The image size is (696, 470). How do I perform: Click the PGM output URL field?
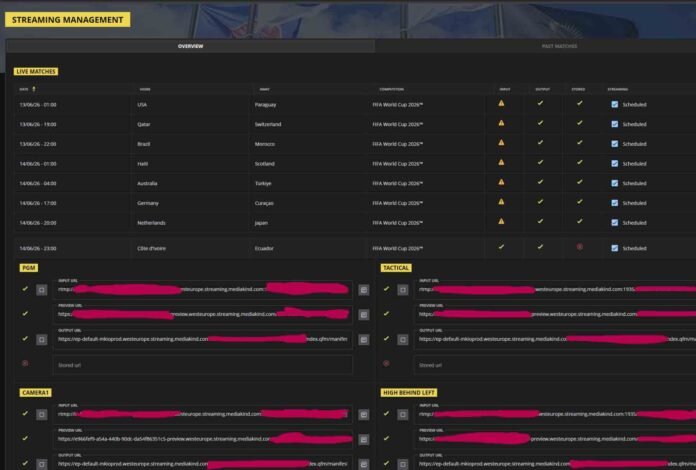pyautogui.click(x=203, y=339)
